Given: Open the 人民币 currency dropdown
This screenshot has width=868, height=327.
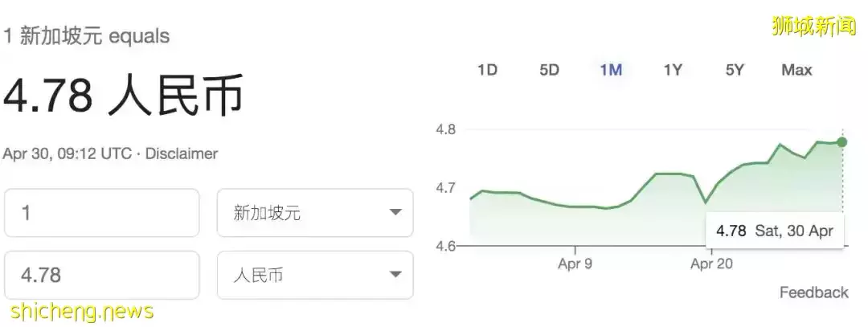Looking at the screenshot, I should [x=315, y=275].
